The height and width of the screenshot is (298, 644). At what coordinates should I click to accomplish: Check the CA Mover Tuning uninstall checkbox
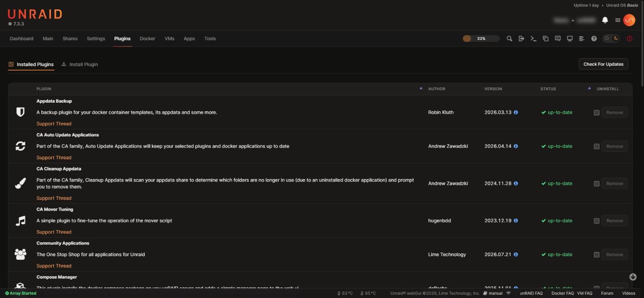[597, 221]
